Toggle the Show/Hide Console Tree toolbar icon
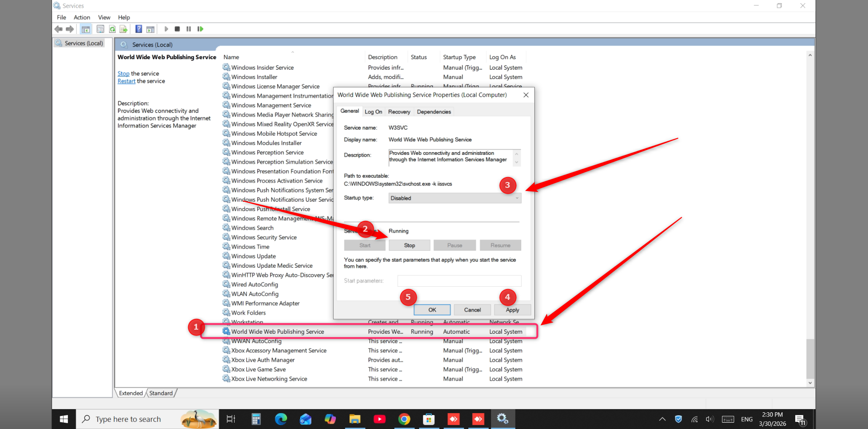This screenshot has height=429, width=868. point(85,29)
